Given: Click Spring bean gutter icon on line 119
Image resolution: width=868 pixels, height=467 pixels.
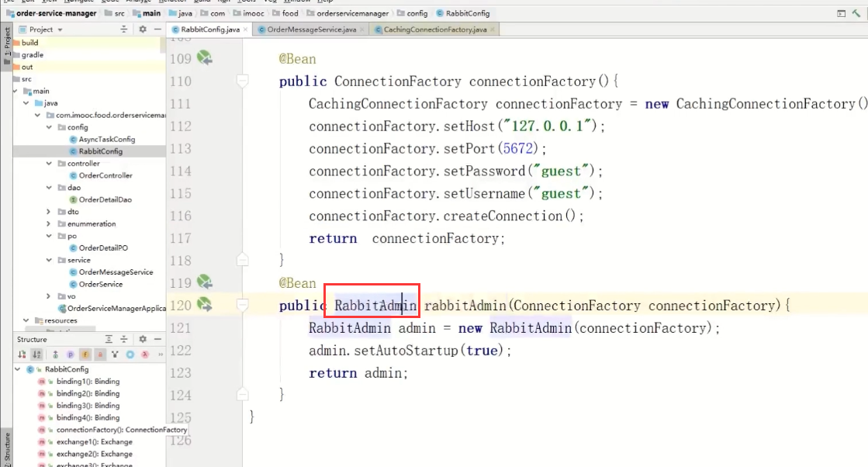Looking at the screenshot, I should [x=205, y=282].
